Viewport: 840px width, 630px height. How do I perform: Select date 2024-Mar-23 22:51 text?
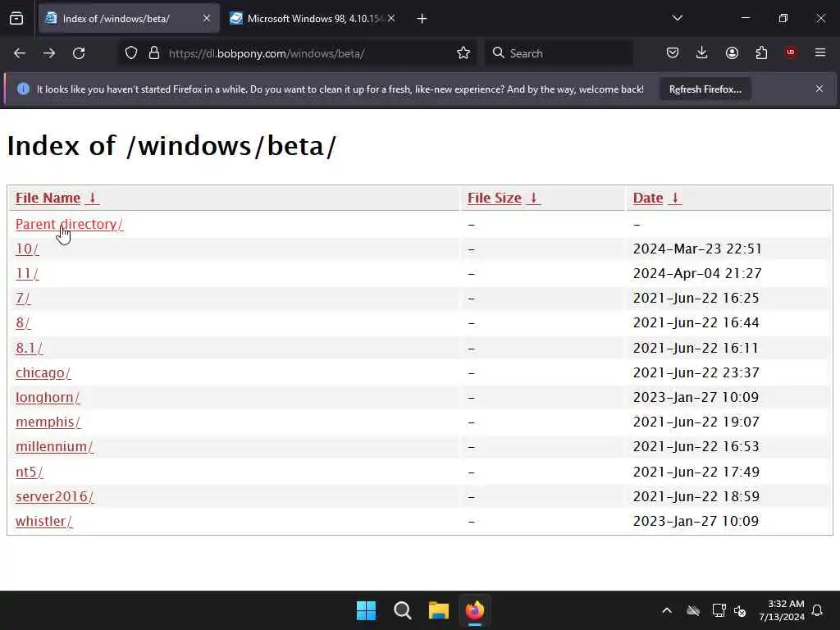click(x=697, y=249)
